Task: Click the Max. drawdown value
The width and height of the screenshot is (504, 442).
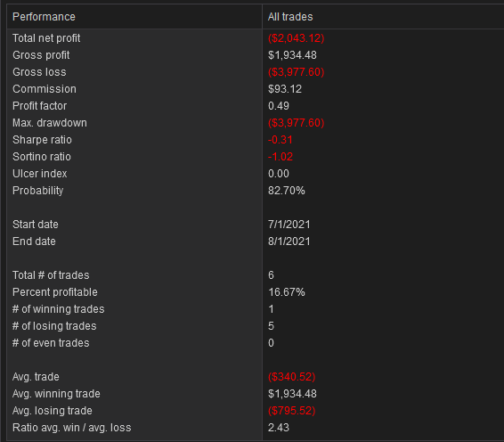Action: (x=296, y=123)
